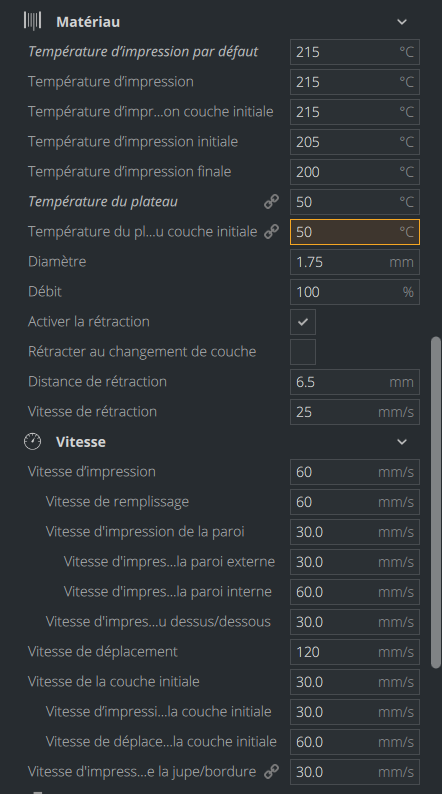Click the Matériau section filament icon
The height and width of the screenshot is (794, 442).
[x=32, y=21]
